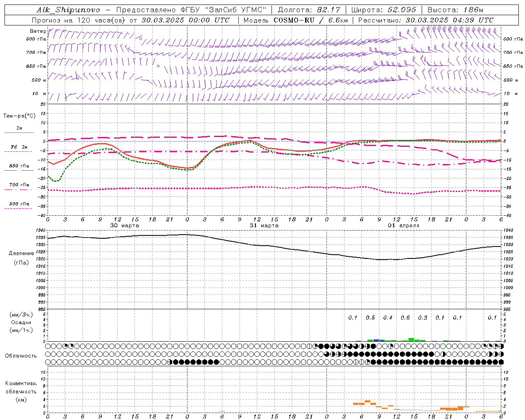Click the calm wind circle at 500 гПа level
Screen dimensions: 525x420
[x=141, y=39]
